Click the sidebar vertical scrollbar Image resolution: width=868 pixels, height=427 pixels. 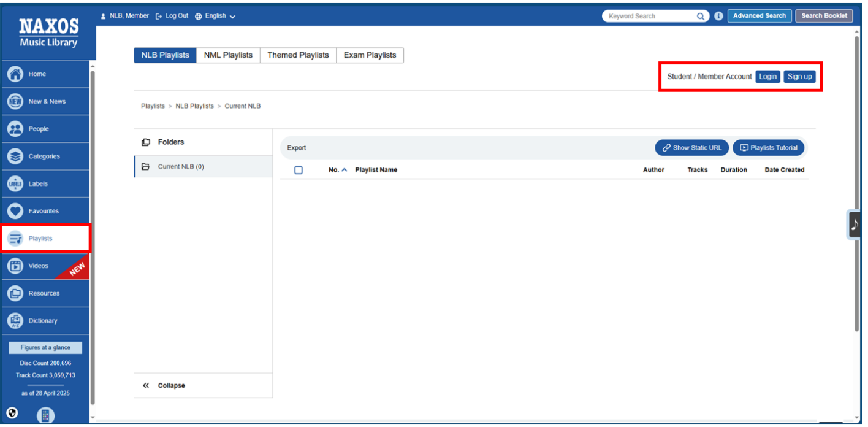coord(93,237)
